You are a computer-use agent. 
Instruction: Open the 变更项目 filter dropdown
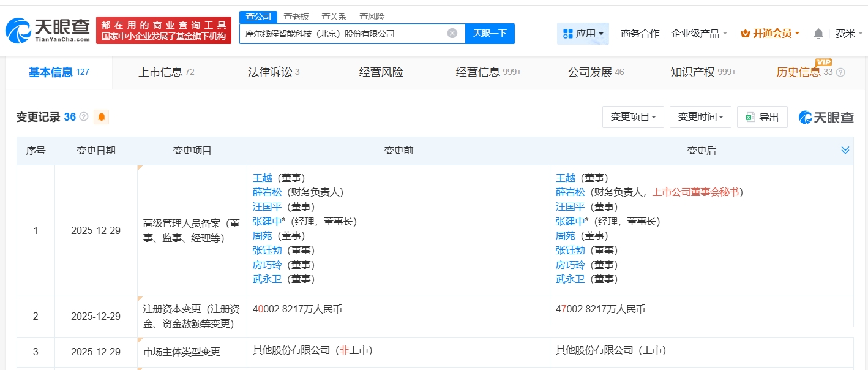[x=633, y=116]
